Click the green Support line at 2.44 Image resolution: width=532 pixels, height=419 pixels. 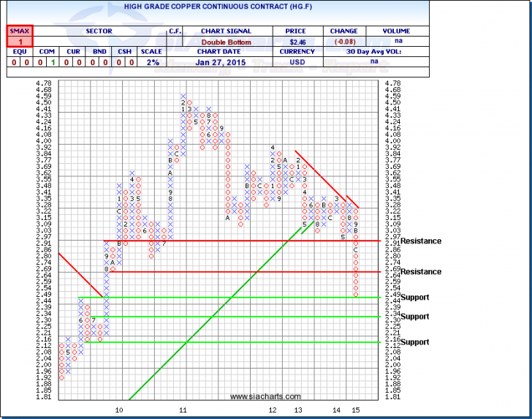[219, 298]
